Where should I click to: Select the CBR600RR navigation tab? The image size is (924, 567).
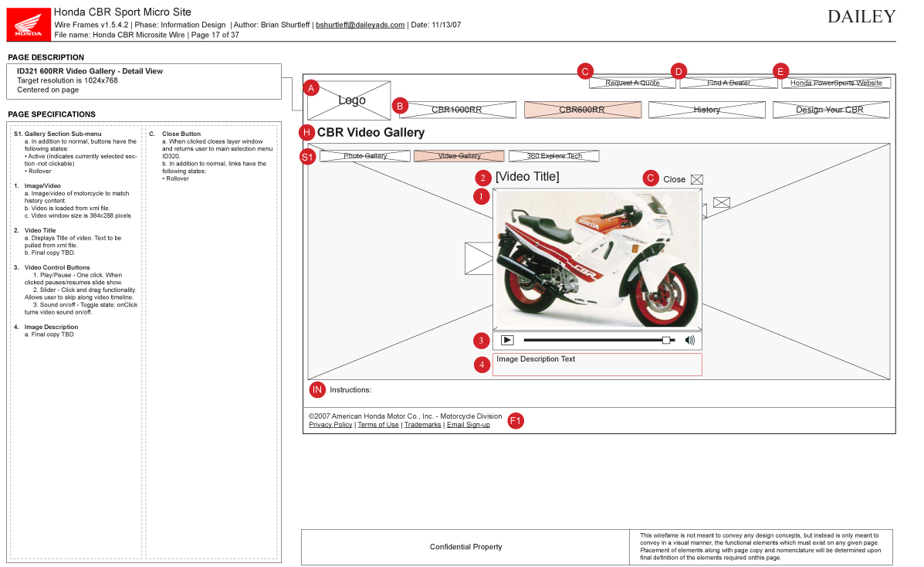(582, 110)
